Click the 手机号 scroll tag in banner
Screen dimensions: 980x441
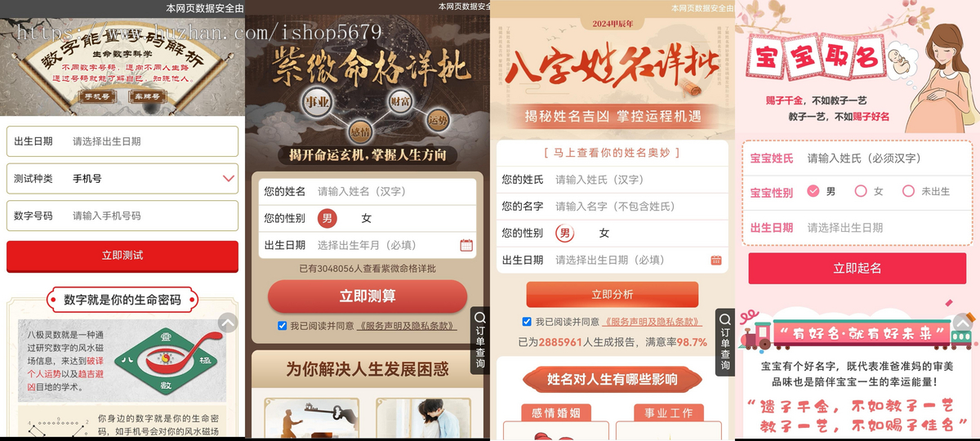click(97, 96)
